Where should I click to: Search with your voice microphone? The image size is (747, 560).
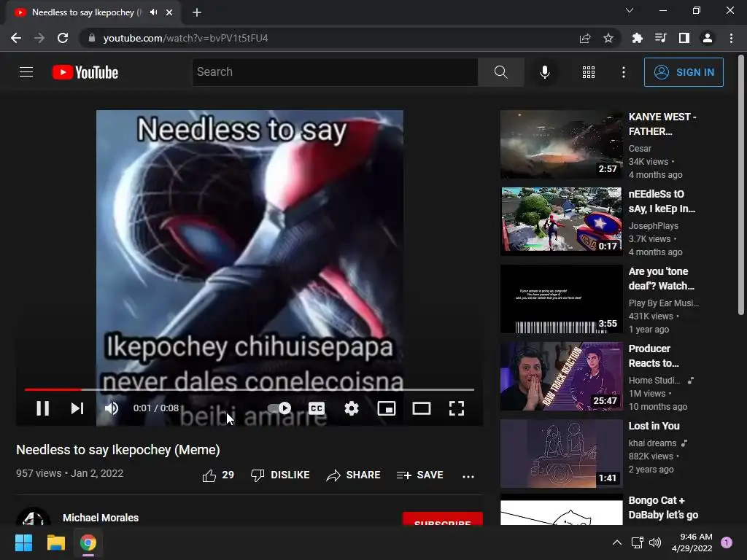click(x=545, y=72)
